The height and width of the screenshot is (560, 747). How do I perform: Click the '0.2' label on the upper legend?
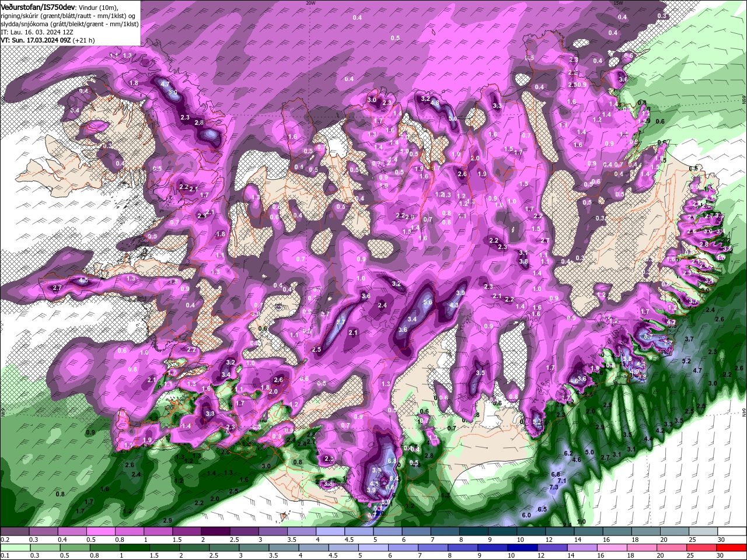(x=4, y=540)
